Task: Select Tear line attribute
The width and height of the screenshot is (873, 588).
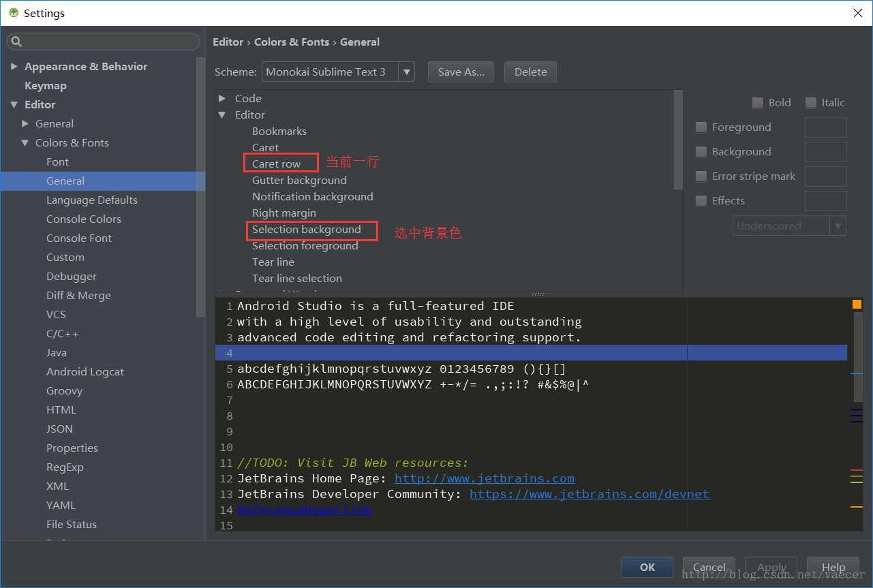Action: point(273,262)
